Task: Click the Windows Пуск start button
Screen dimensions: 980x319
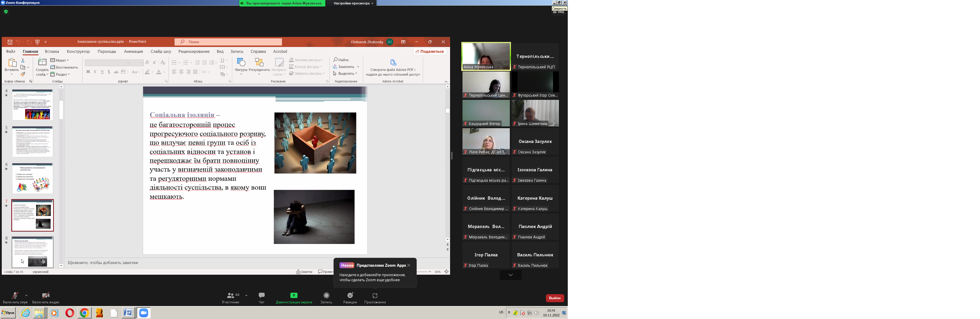Action: click(8, 313)
